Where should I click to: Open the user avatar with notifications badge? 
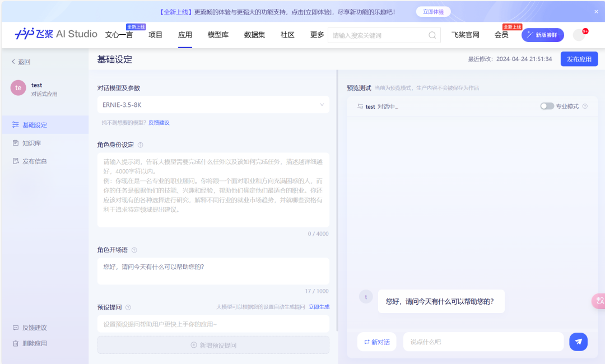[579, 35]
